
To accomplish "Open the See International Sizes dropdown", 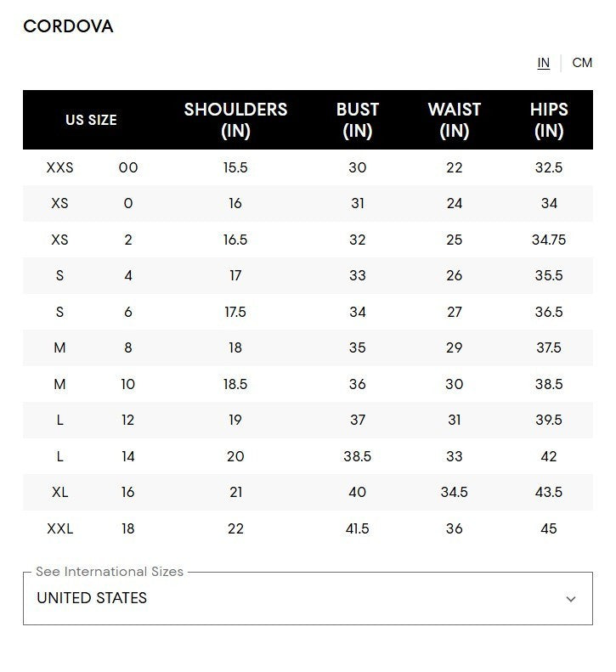I will 308,598.
